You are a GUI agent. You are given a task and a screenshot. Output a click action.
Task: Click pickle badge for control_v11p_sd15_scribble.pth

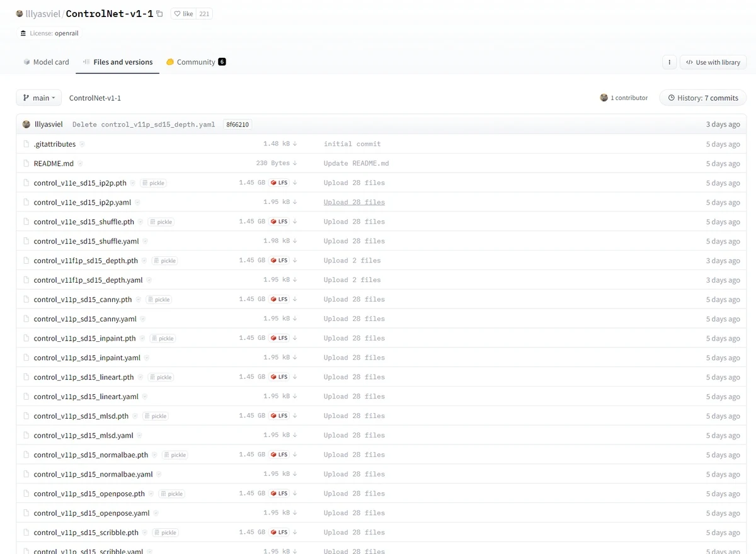166,533
